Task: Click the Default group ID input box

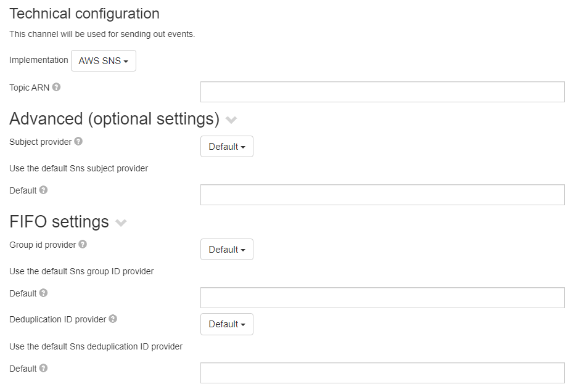Action: 382,297
